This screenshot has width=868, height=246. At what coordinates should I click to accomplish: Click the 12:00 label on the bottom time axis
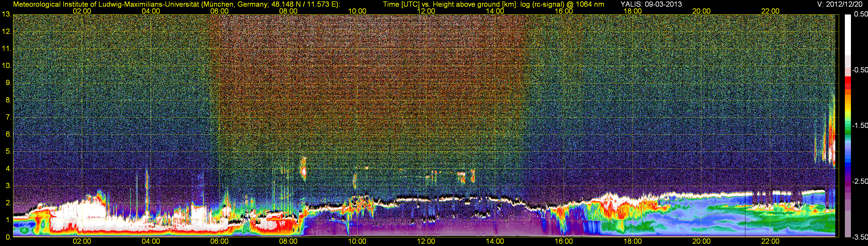click(x=426, y=241)
